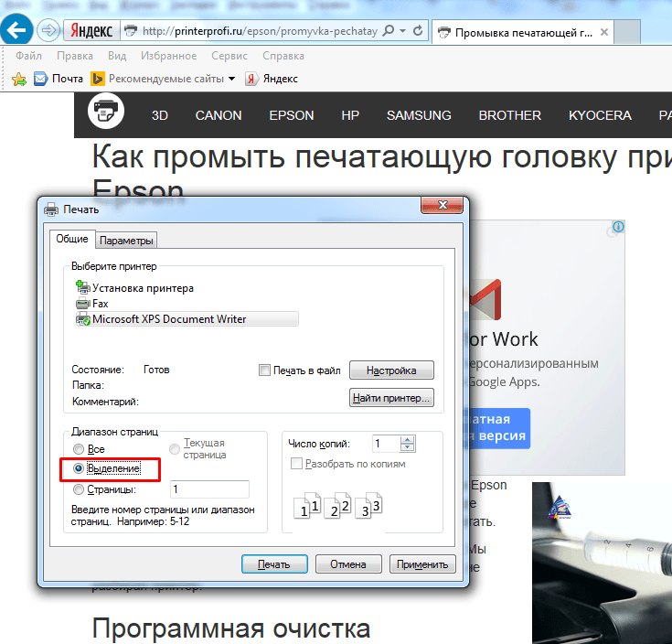The width and height of the screenshot is (672, 644).
Task: Increase number of copies with up arrow
Action: [408, 440]
